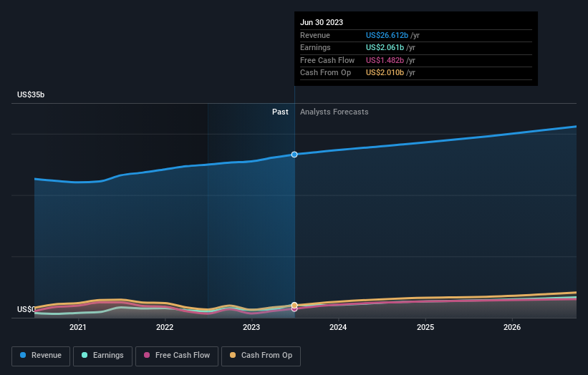Viewport: 588px width, 375px height.
Task: Click the 2024 x-axis label
Action: pyautogui.click(x=338, y=328)
